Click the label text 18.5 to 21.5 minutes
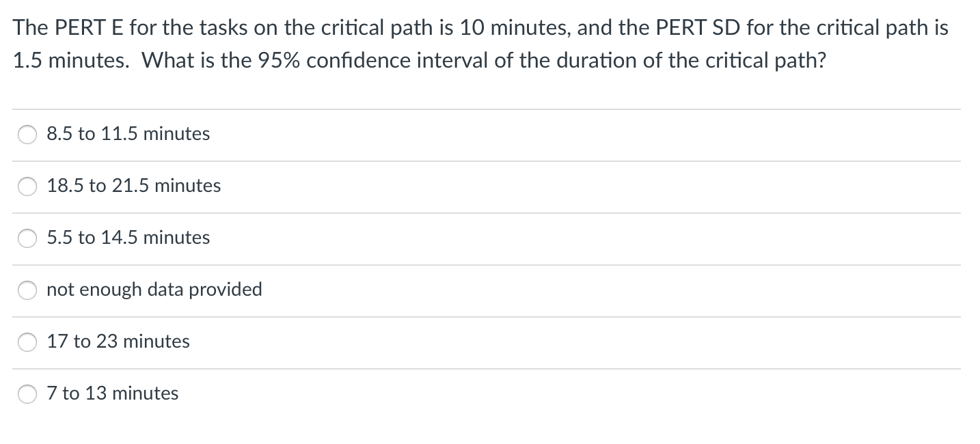The width and height of the screenshot is (980, 444). point(133,186)
